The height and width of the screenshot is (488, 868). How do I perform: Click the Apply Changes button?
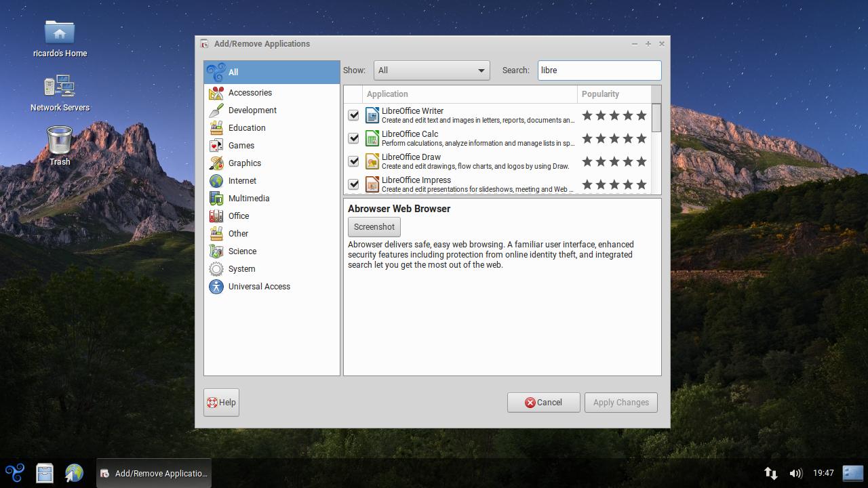621,403
